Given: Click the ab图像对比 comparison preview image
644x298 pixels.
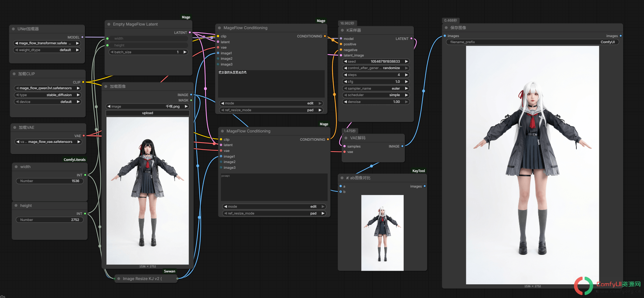Looking at the screenshot, I should [382, 233].
